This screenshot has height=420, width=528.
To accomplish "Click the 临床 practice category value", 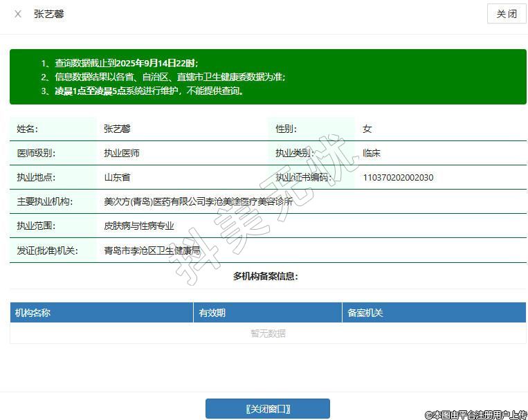I will pos(372,154).
